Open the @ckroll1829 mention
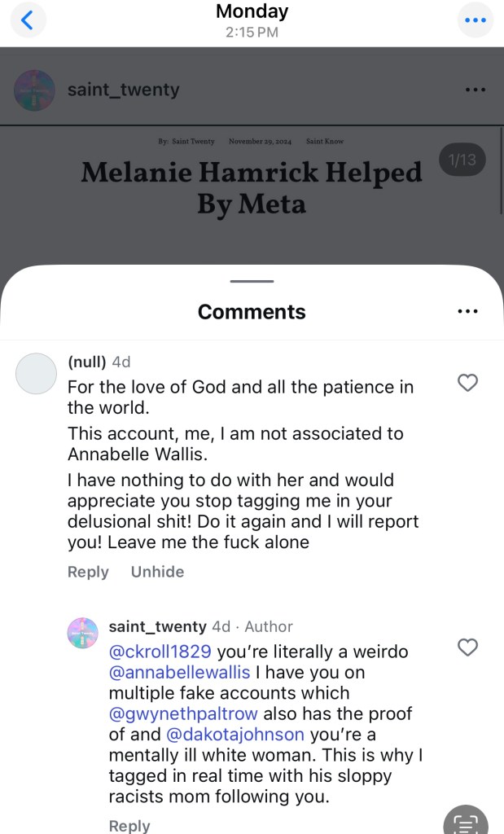 click(x=160, y=652)
